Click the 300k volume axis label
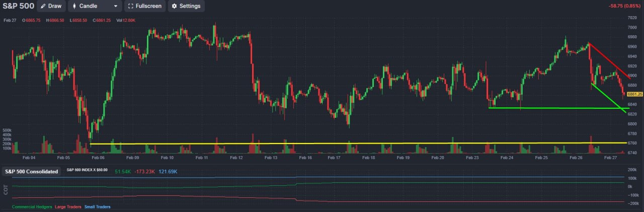The image size is (644, 212). (8, 139)
